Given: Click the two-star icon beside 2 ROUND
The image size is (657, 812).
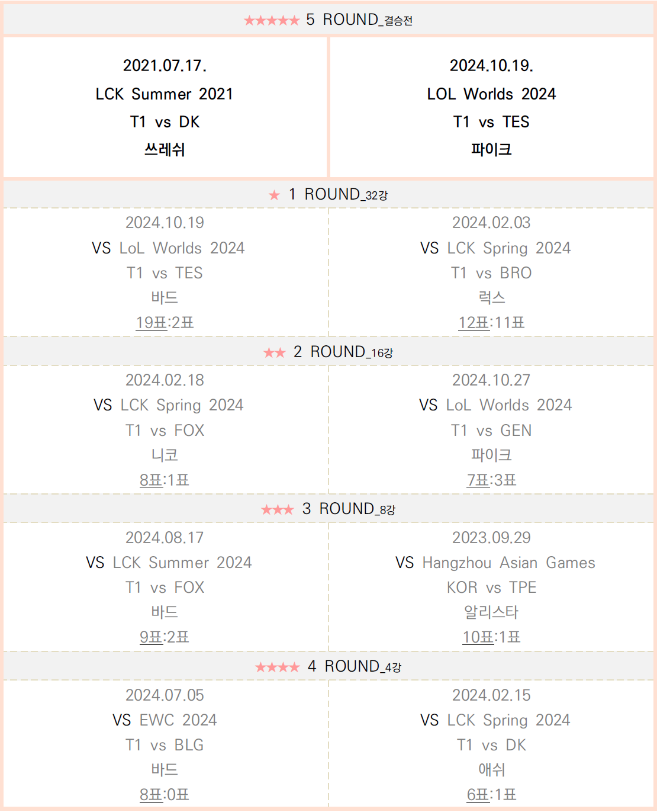Looking at the screenshot, I should [275, 353].
